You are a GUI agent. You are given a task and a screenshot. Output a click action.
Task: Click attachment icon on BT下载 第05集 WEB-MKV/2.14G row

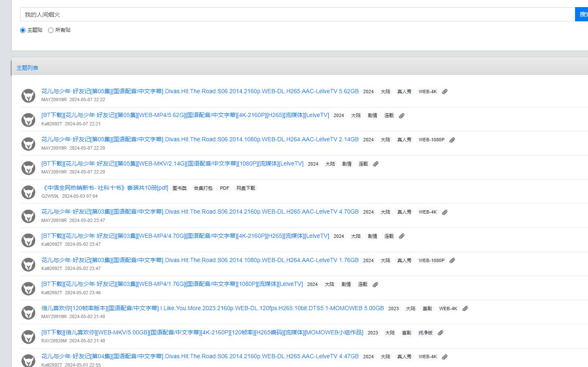(376, 164)
